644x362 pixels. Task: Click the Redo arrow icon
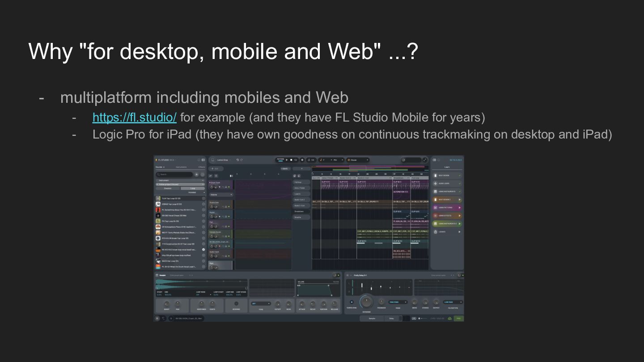(241, 160)
